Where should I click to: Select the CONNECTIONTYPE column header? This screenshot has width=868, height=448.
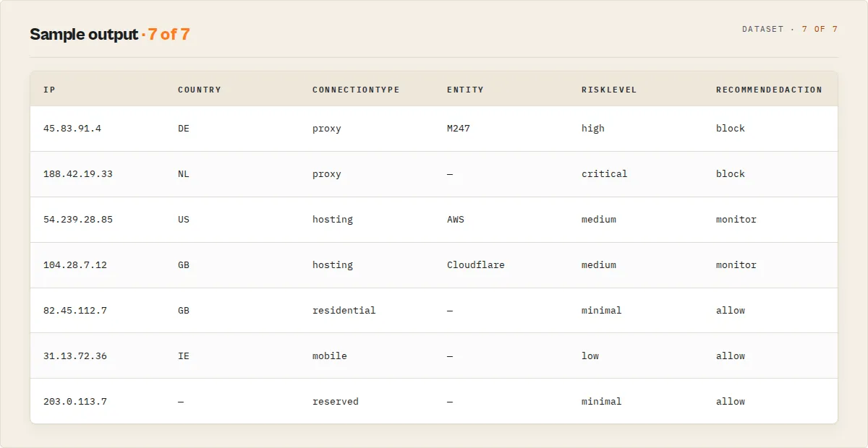[x=356, y=90]
